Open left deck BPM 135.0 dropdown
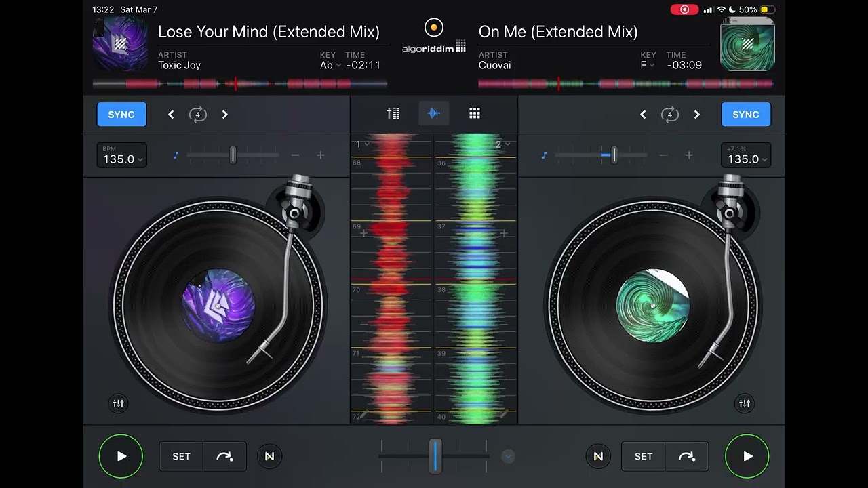The image size is (868, 488). 122,155
